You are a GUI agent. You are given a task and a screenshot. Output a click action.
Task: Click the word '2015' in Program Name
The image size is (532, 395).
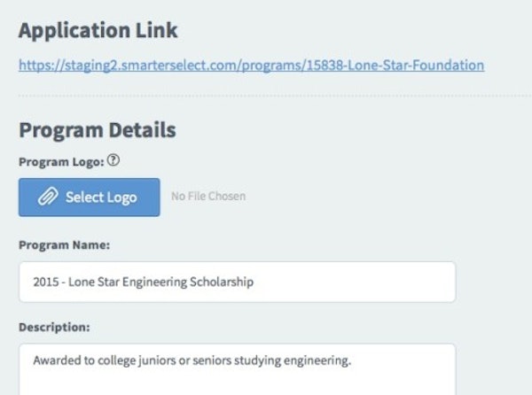(44, 283)
